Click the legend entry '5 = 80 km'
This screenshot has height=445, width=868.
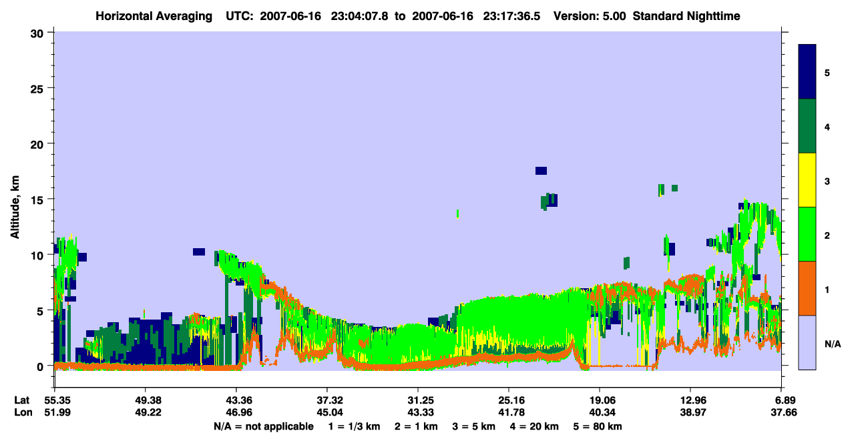(598, 426)
